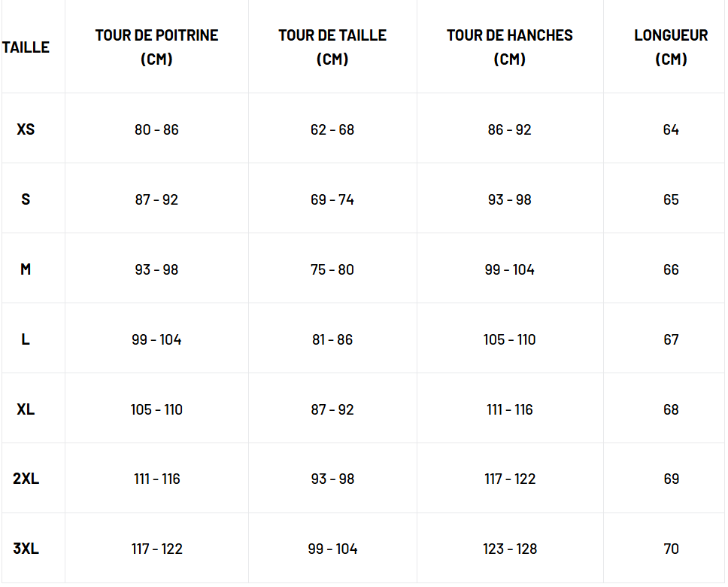
Task: Select XL waist measurement 87 - 92
Action: [x=332, y=409]
